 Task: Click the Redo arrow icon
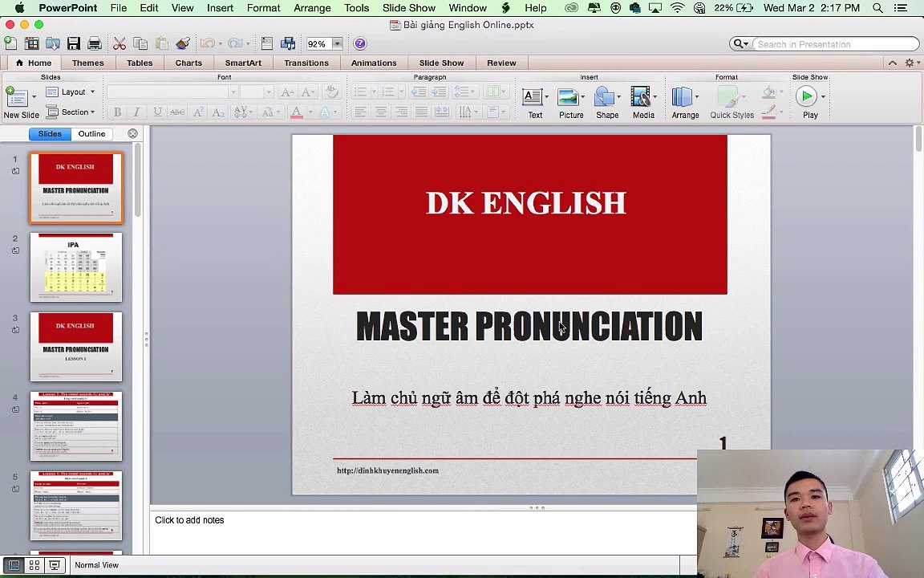(234, 43)
